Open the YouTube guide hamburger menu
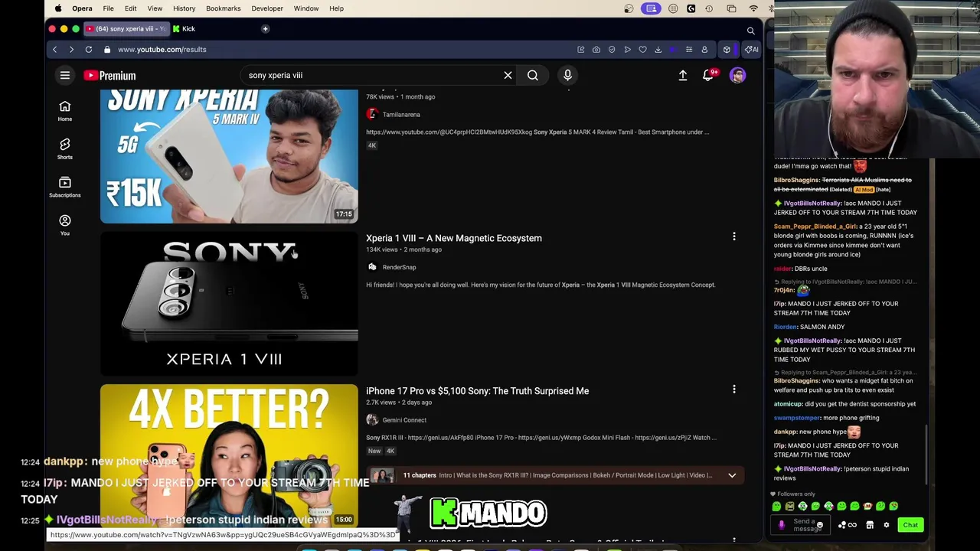The image size is (980, 551). click(x=65, y=75)
